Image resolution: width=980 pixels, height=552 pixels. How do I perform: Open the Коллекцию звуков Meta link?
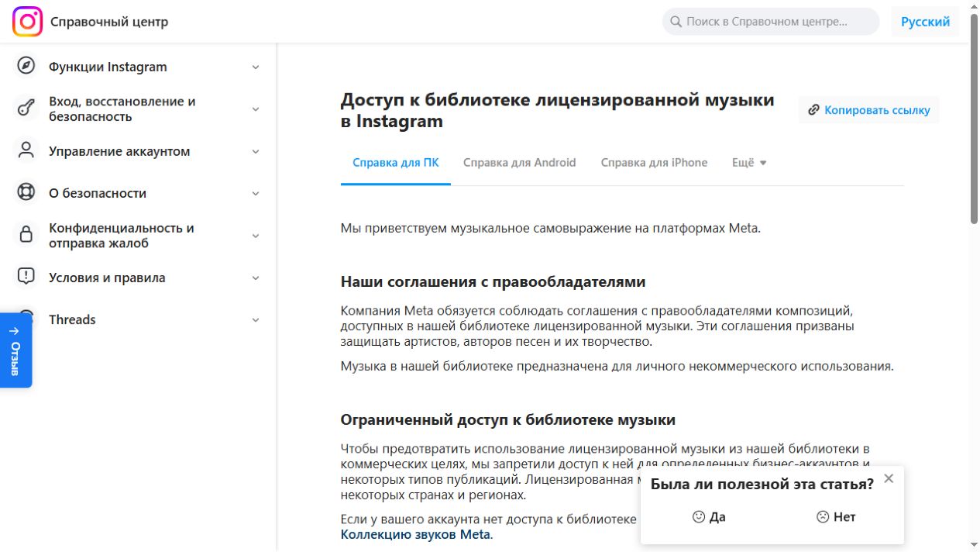(x=416, y=534)
